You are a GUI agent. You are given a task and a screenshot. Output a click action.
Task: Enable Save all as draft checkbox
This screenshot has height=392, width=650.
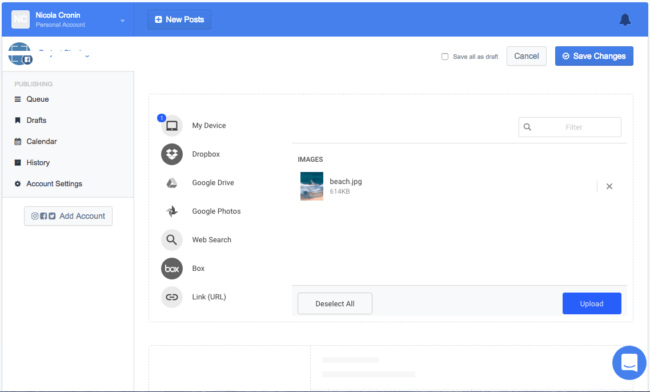tap(445, 56)
